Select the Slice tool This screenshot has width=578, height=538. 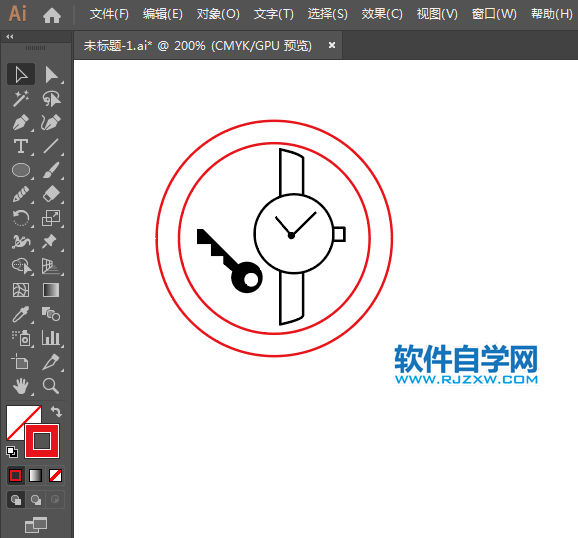tap(51, 362)
